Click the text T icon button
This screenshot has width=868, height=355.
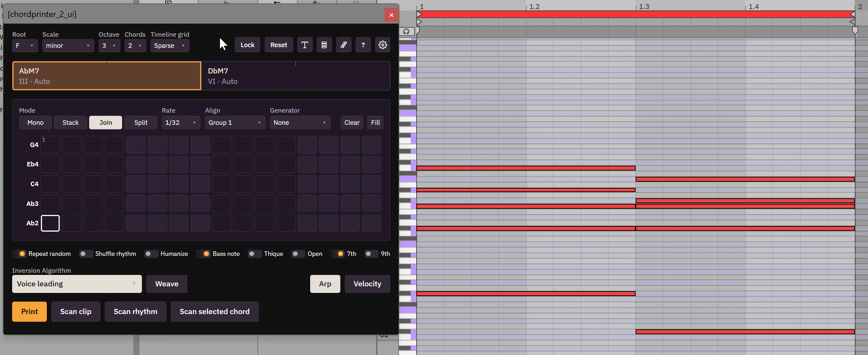(305, 45)
